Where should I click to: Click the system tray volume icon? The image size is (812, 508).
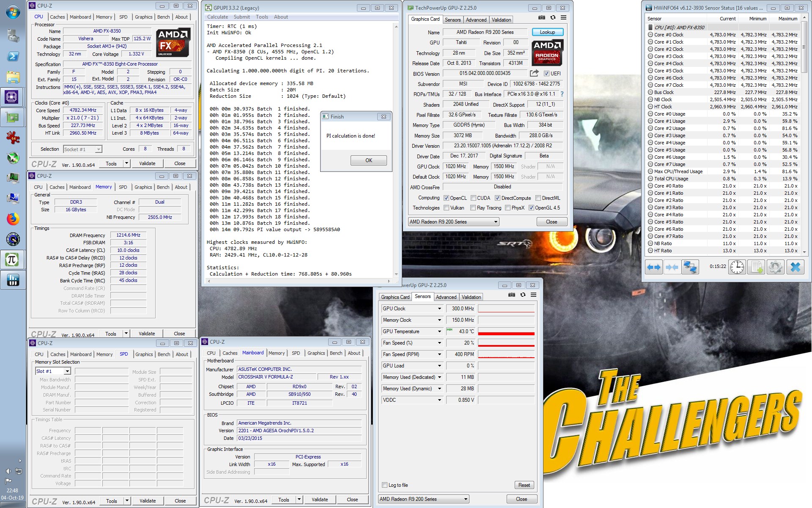[x=8, y=471]
